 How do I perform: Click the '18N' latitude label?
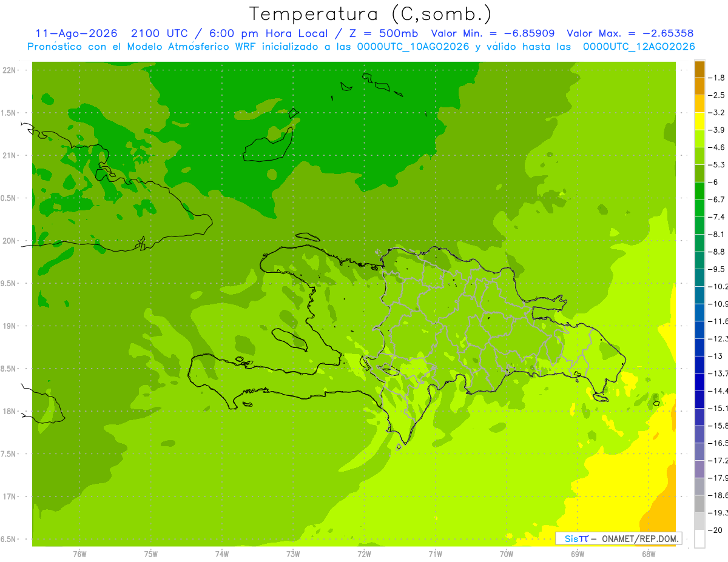pos(10,412)
